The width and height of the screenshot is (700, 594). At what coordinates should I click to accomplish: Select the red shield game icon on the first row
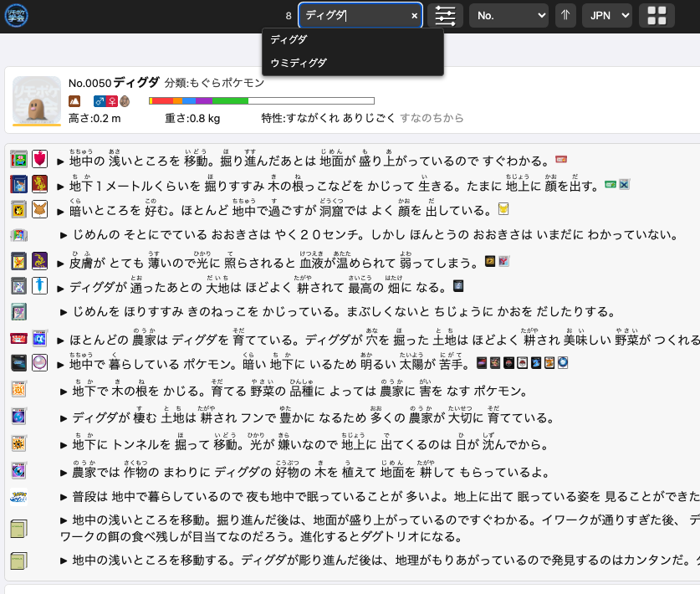coord(40,159)
